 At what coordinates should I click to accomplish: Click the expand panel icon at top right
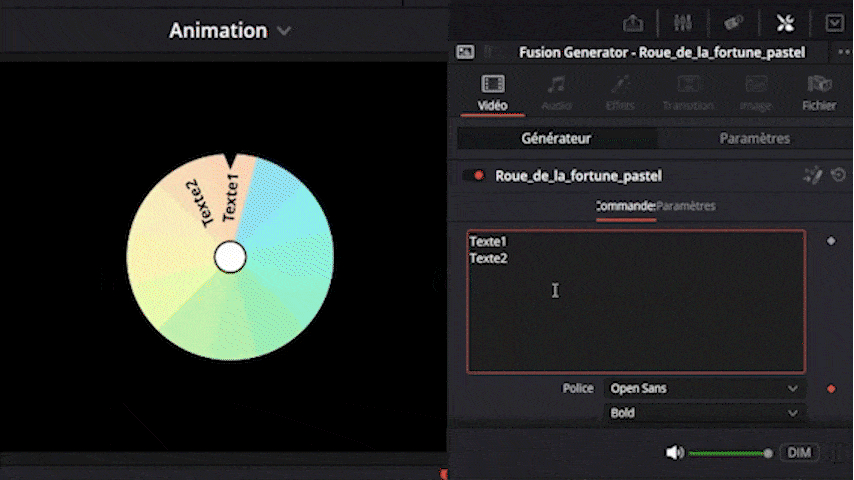pyautogui.click(x=834, y=23)
